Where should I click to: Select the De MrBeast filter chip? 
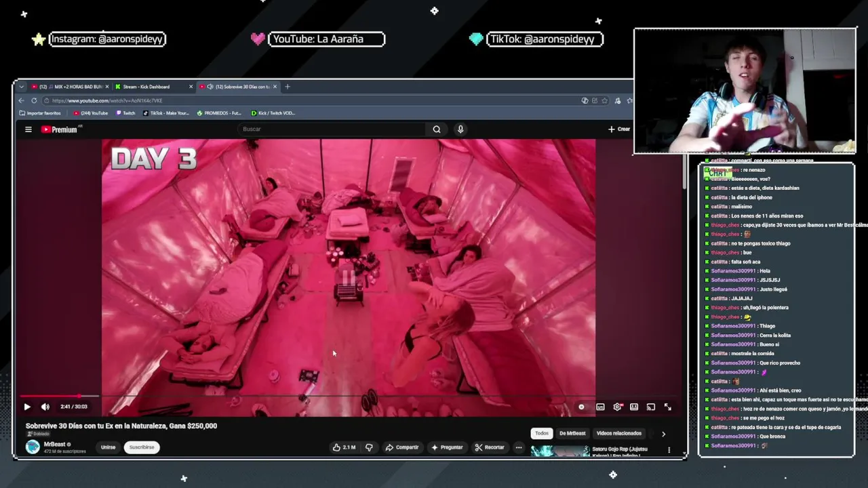(572, 433)
